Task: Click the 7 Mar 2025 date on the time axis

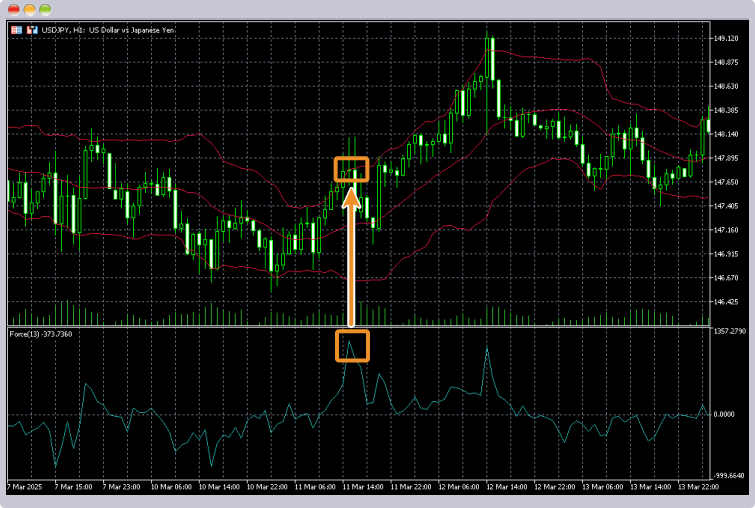Action: tap(26, 487)
